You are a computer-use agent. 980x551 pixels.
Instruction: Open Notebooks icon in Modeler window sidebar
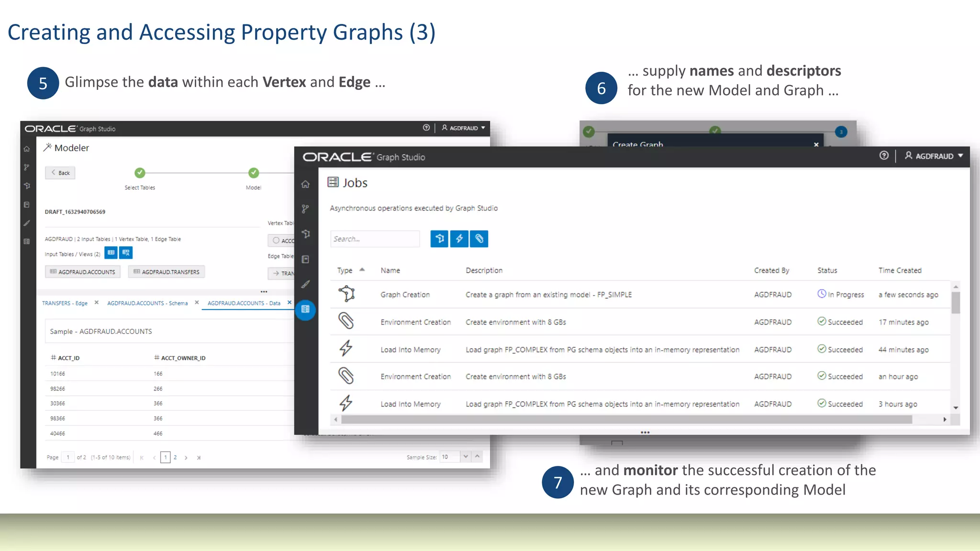(27, 205)
